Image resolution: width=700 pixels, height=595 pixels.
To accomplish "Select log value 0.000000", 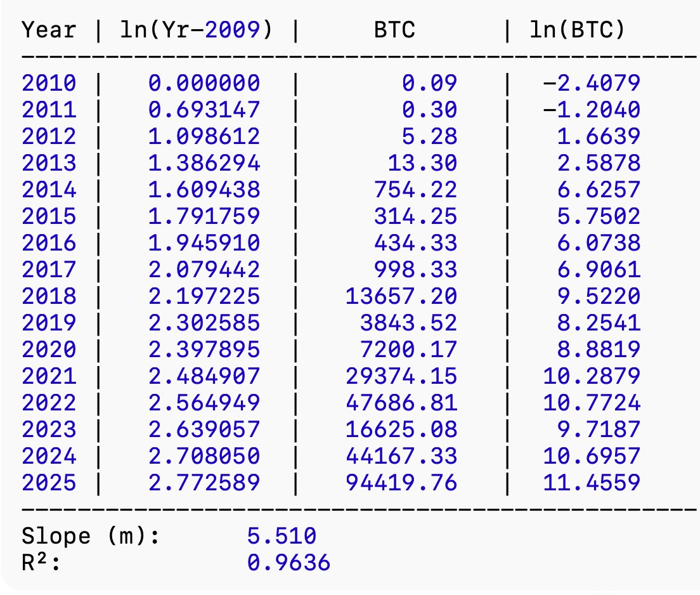I will 204,83.
